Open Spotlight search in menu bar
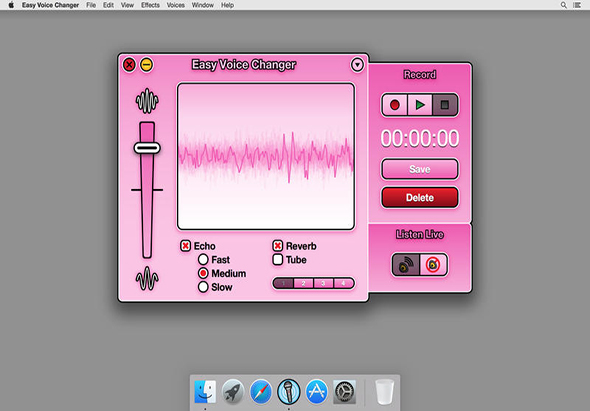The image size is (590, 411). click(564, 5)
